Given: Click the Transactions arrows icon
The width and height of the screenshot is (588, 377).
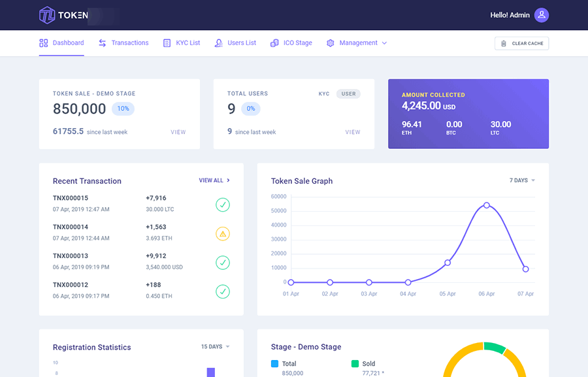Looking at the screenshot, I should tap(103, 43).
